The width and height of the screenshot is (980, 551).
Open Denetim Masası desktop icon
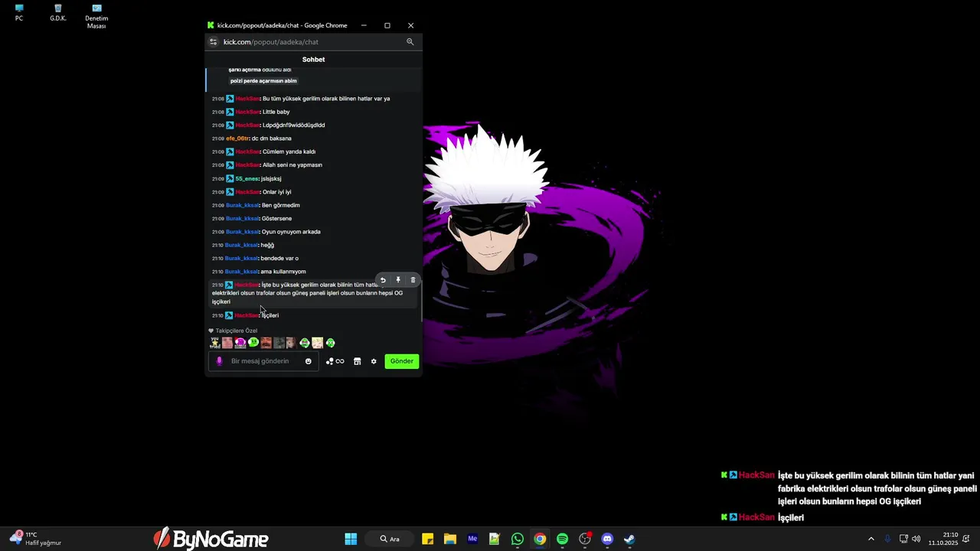click(x=96, y=16)
